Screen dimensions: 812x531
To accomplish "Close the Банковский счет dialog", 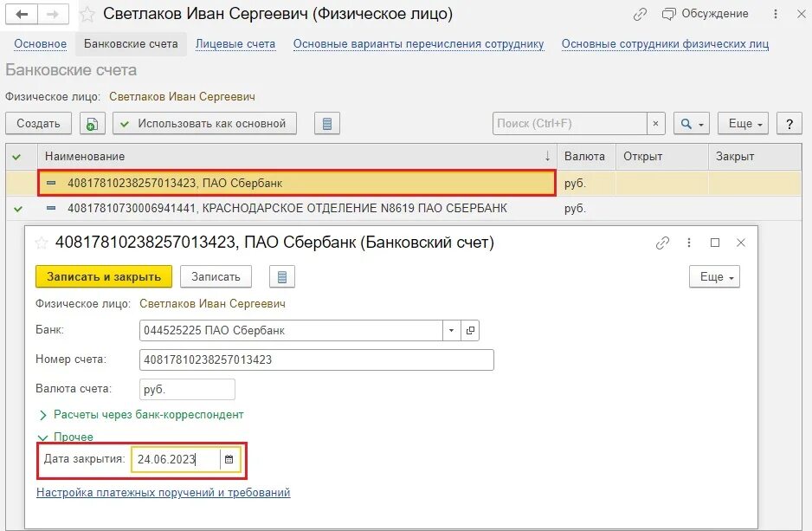I will point(741,243).
